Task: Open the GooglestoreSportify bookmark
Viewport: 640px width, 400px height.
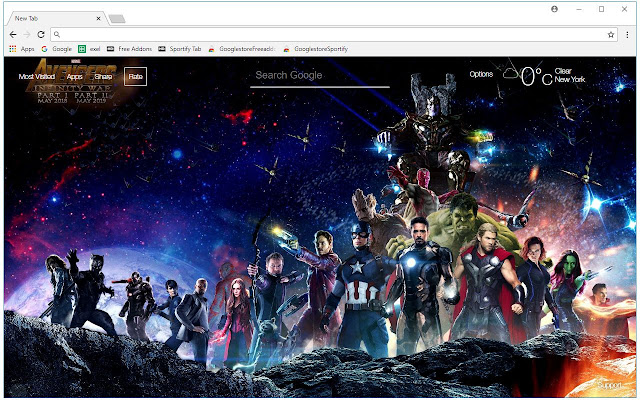Action: (x=316, y=49)
